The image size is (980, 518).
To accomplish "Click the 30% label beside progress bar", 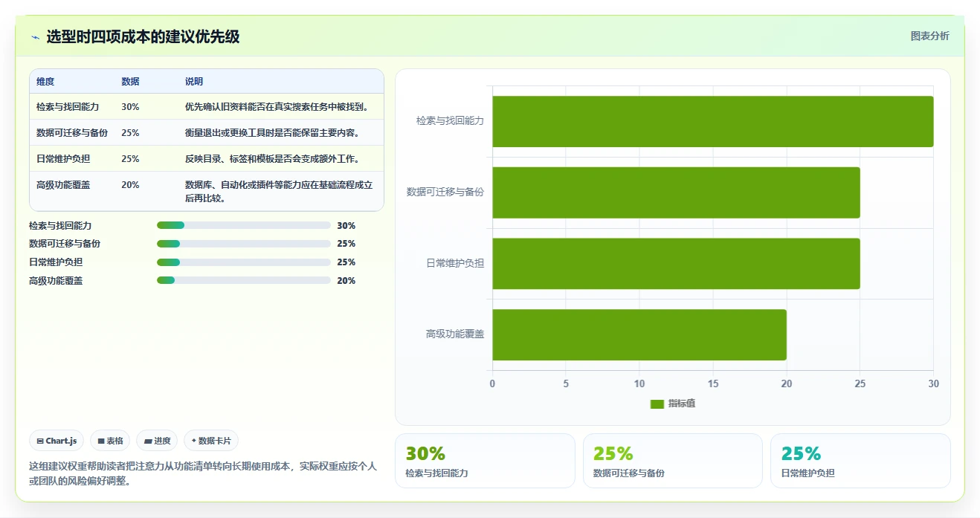I will coord(346,226).
